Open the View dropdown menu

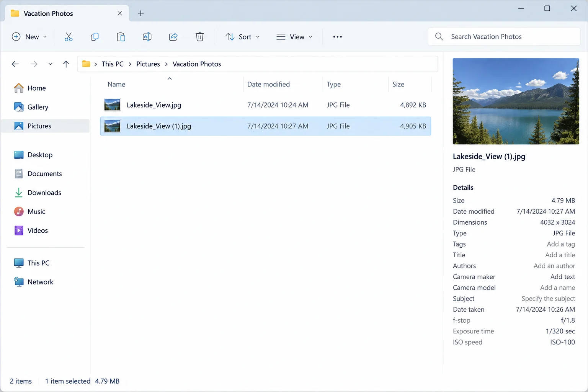(x=295, y=37)
